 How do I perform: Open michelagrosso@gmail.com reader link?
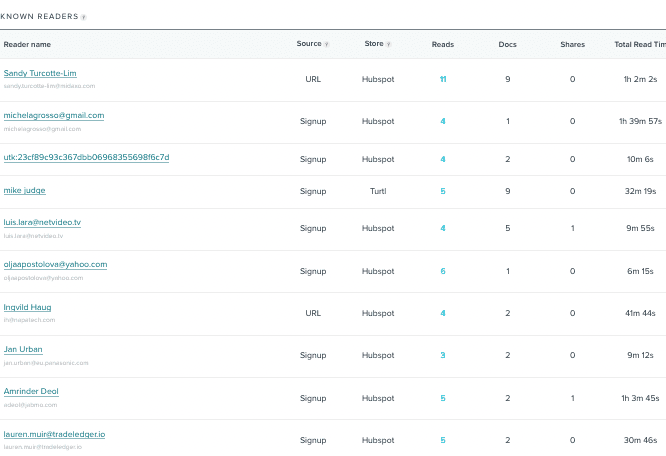click(x=54, y=115)
